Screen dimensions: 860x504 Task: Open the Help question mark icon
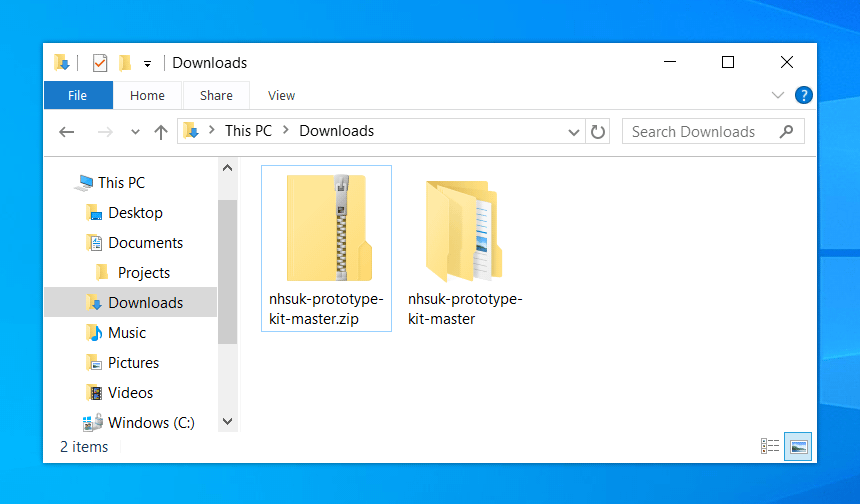(803, 95)
